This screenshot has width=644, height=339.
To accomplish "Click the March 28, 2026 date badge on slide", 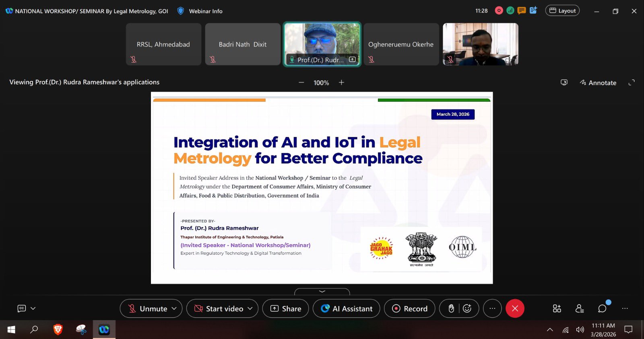I will pos(453,114).
